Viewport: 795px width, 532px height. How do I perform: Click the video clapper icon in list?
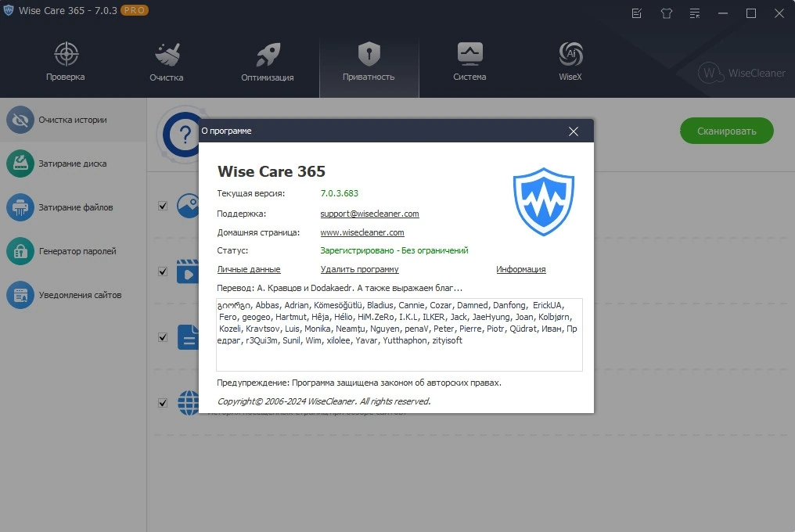point(188,271)
